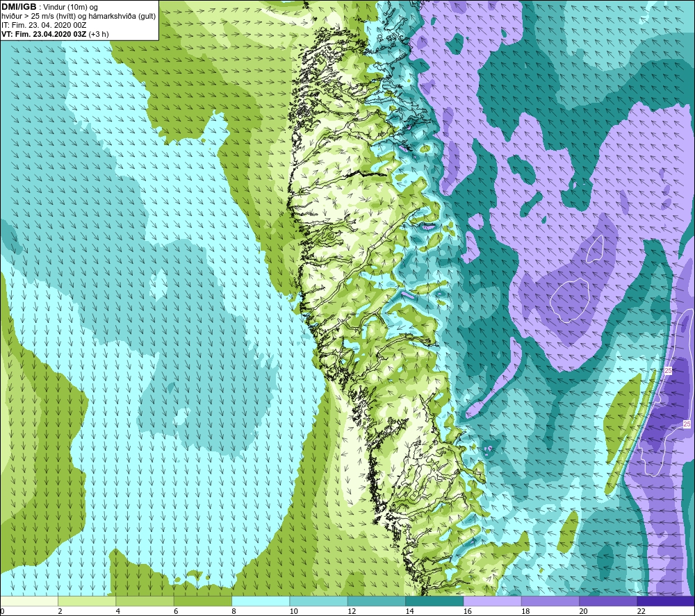
Task: Click the 'VT: Fim. 23.04.2020 03Z' valid time
Action: (44, 33)
